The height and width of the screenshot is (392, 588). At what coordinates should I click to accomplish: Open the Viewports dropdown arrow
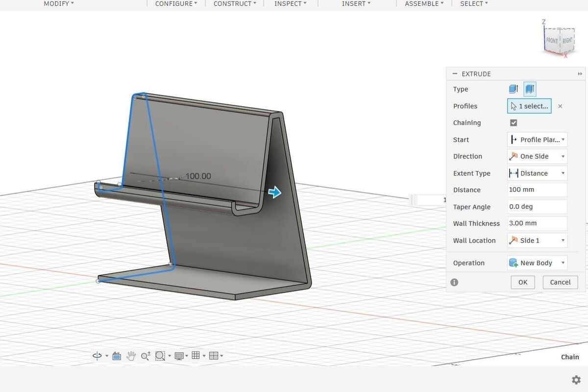tap(221, 356)
